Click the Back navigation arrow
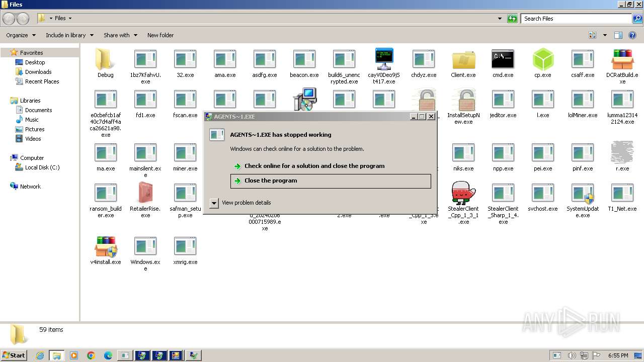Viewport: 644px width, 362px height. [x=9, y=19]
